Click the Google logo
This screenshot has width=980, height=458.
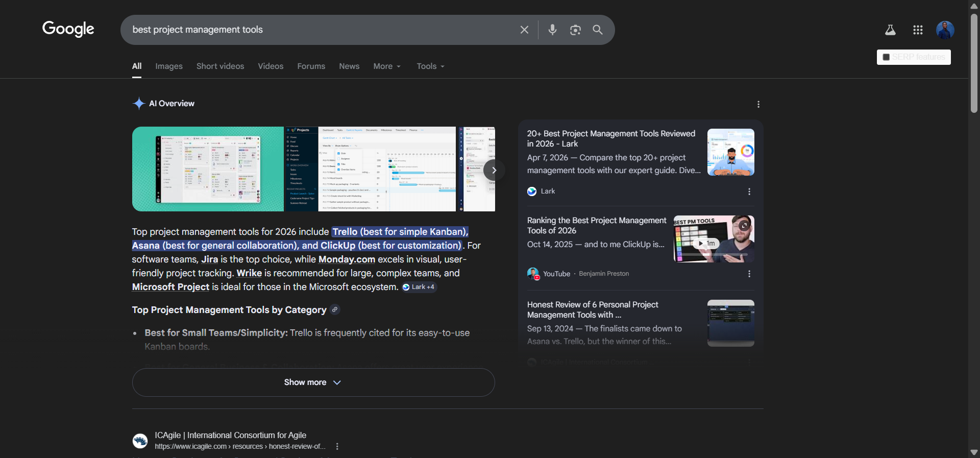[68, 29]
